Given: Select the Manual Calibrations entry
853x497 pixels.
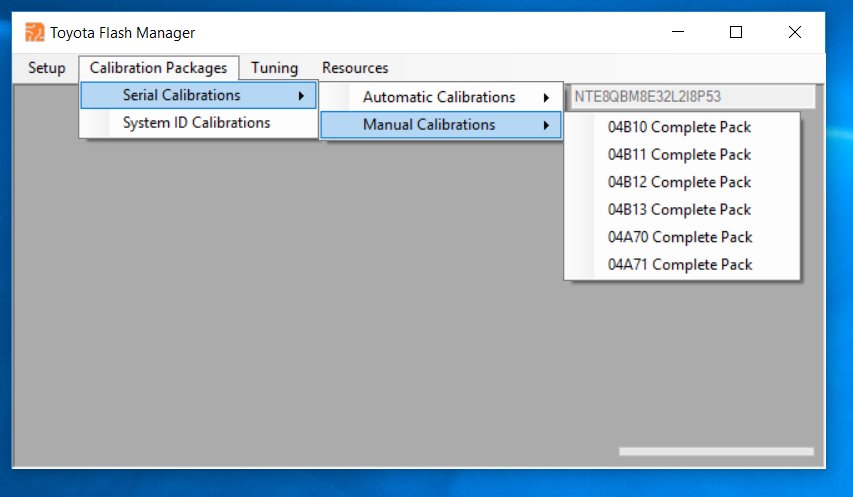Looking at the screenshot, I should [441, 125].
